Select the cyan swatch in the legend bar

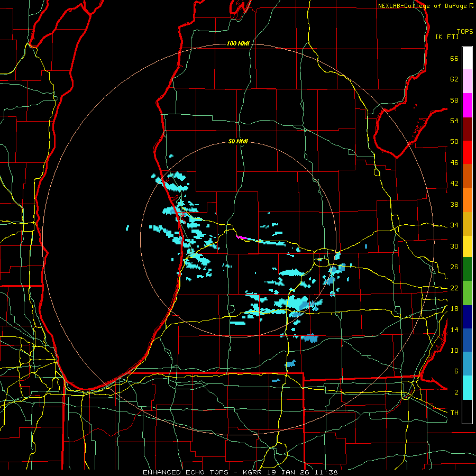467,388
